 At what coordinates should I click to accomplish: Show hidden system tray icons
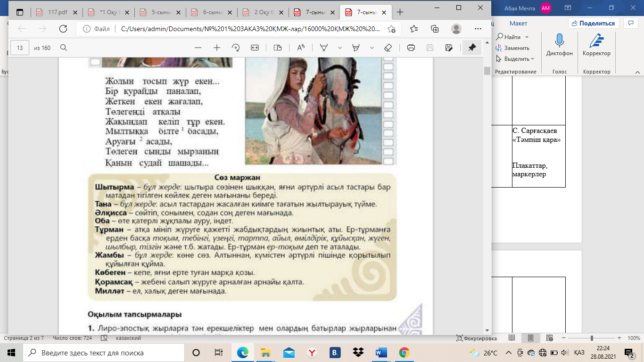pyautogui.click(x=508, y=353)
